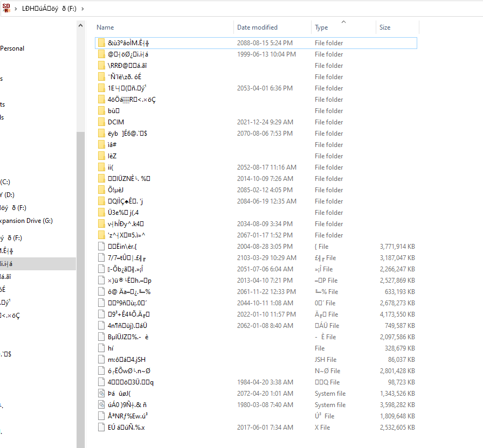Viewport: 483px width, 448px height.
Task: Expand the breadcrumb chevron before the drive name
Action: (16, 9)
